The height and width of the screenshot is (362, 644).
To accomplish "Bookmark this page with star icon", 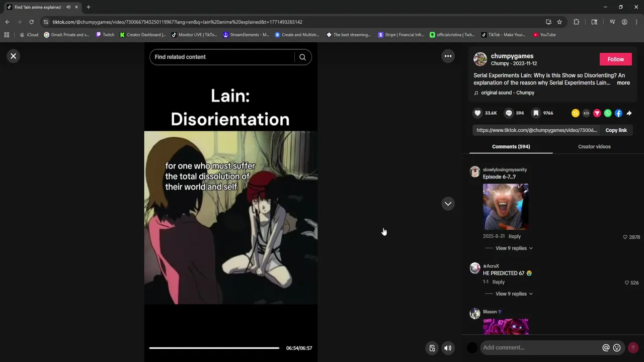I will coord(559,22).
